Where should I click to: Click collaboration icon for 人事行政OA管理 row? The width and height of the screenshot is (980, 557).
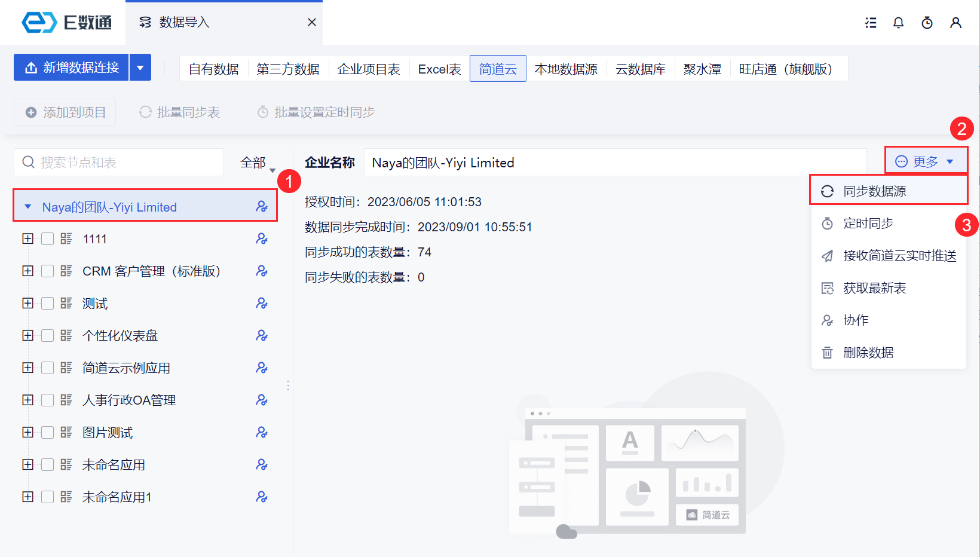[x=262, y=400]
